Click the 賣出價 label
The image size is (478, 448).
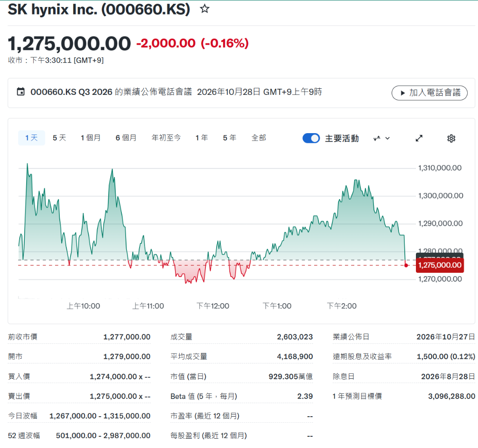(19, 396)
